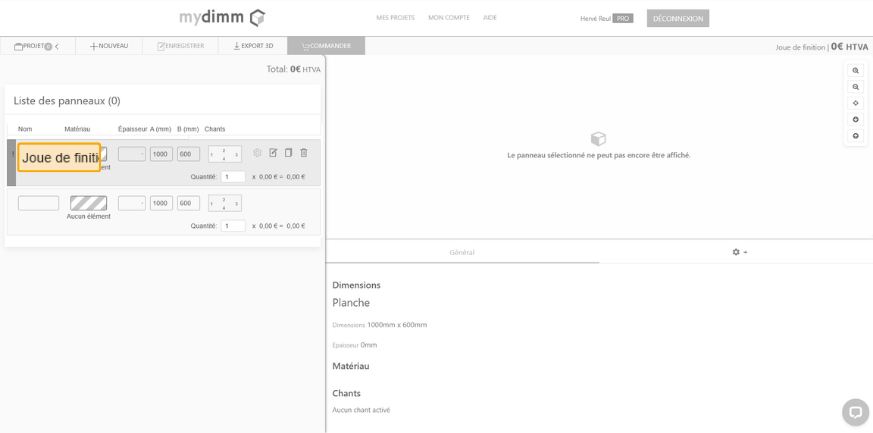This screenshot has height=433, width=873.
Task: Open the chat support bubble
Action: coord(855,412)
